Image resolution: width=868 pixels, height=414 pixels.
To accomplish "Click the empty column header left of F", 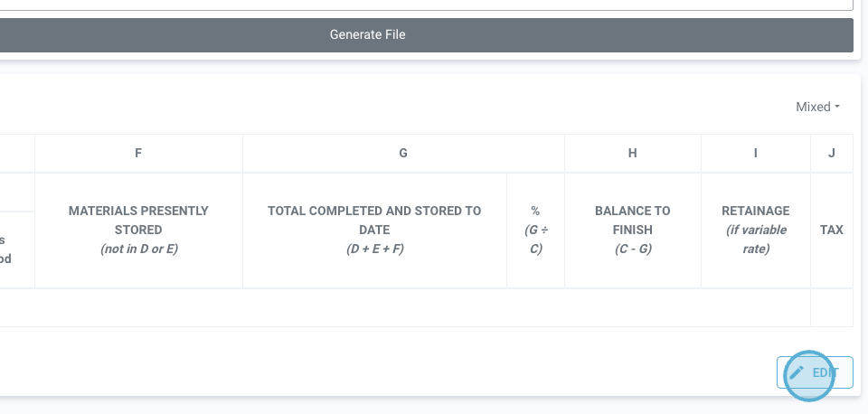I will click(x=16, y=154).
